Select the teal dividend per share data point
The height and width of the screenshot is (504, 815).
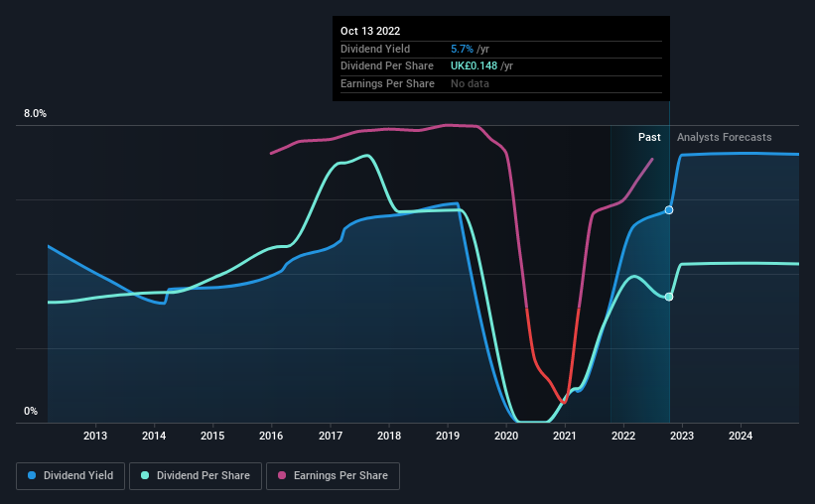[x=669, y=297]
